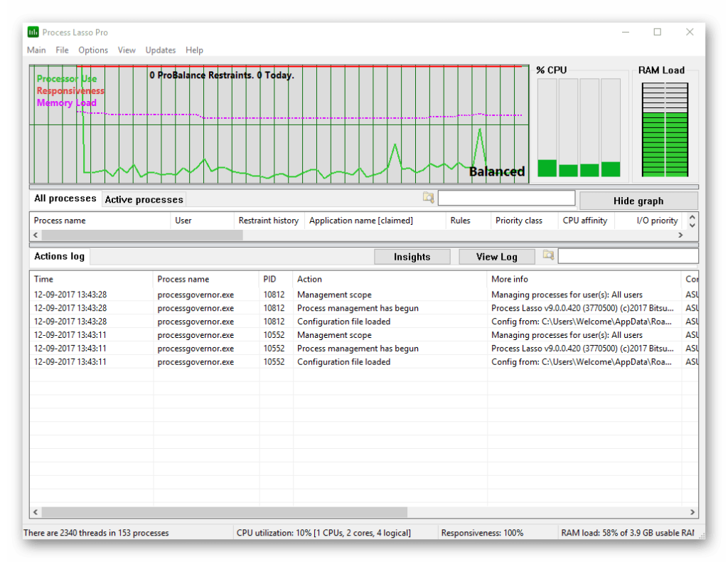The image size is (728, 562).
Task: Click the "0 ProBalance Restraints. 0 Today." graph text
Action: pos(222,75)
